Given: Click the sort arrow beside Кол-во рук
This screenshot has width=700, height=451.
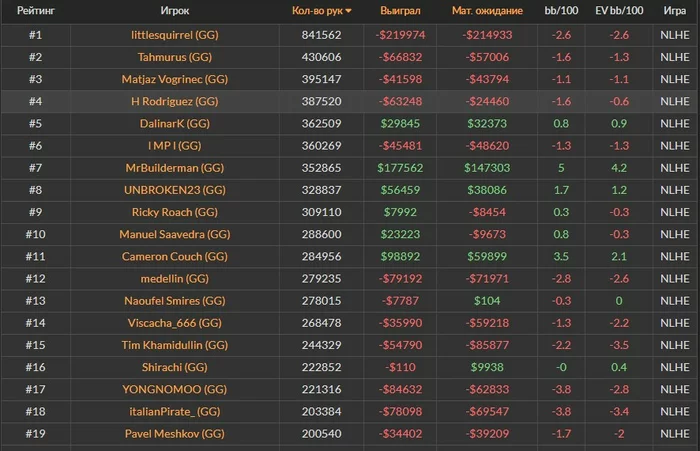Looking at the screenshot, I should [348, 11].
